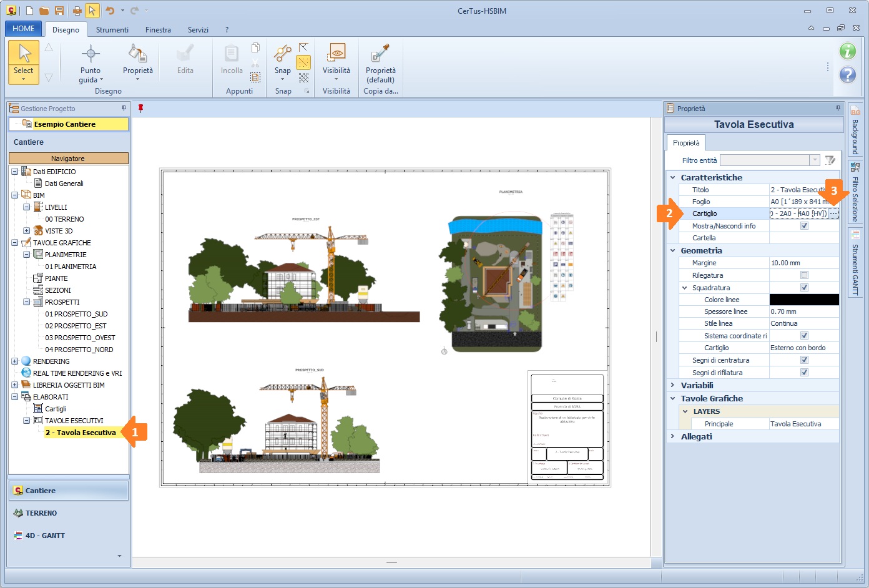Click the Snap tool icon
Image resolution: width=869 pixels, height=588 pixels.
[283, 54]
